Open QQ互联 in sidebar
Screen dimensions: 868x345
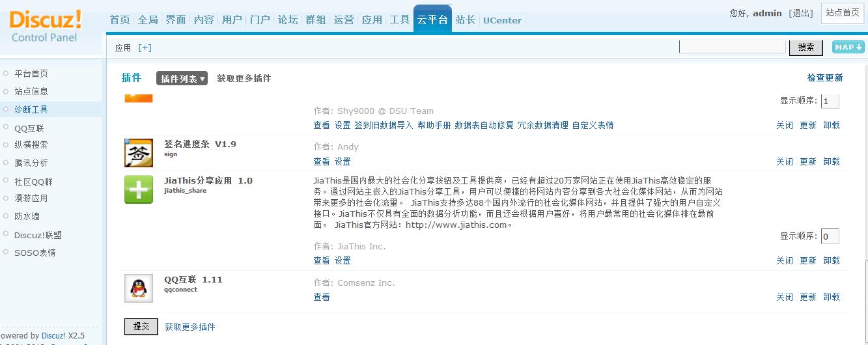coord(29,128)
